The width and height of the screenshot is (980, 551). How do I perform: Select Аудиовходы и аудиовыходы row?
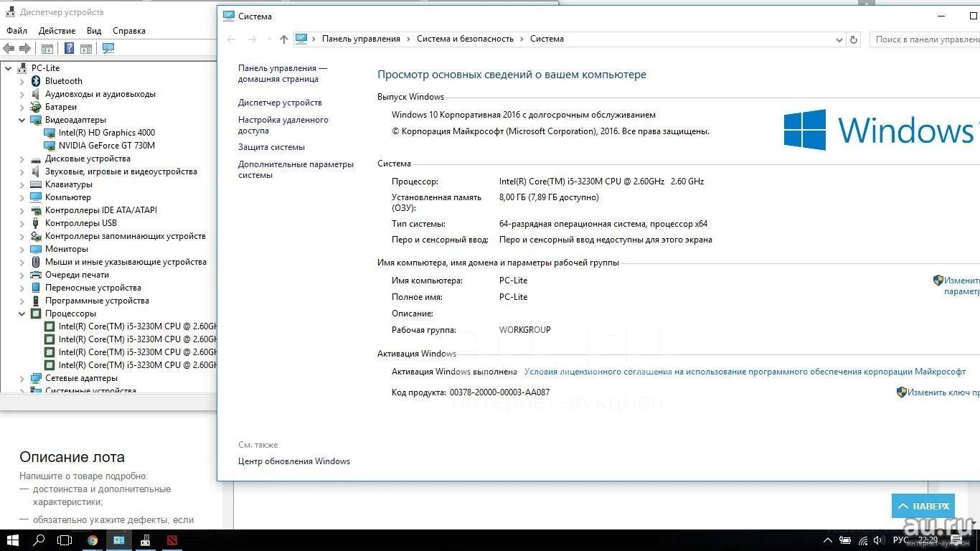100,94
